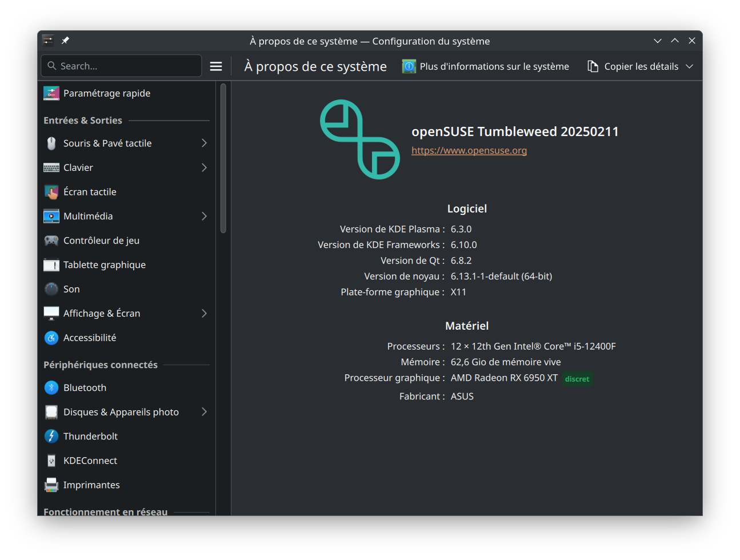The height and width of the screenshot is (560, 740).
Task: Select Paramétrage rapide in sidebar
Action: click(x=126, y=93)
